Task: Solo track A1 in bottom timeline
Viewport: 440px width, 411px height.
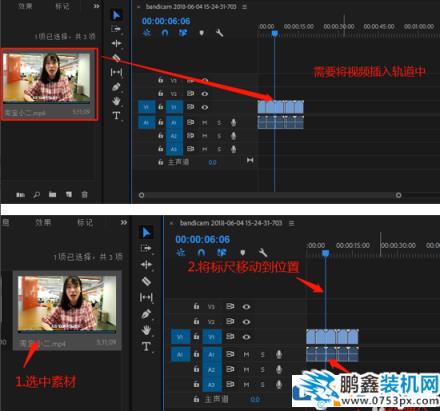Action: tap(262, 354)
